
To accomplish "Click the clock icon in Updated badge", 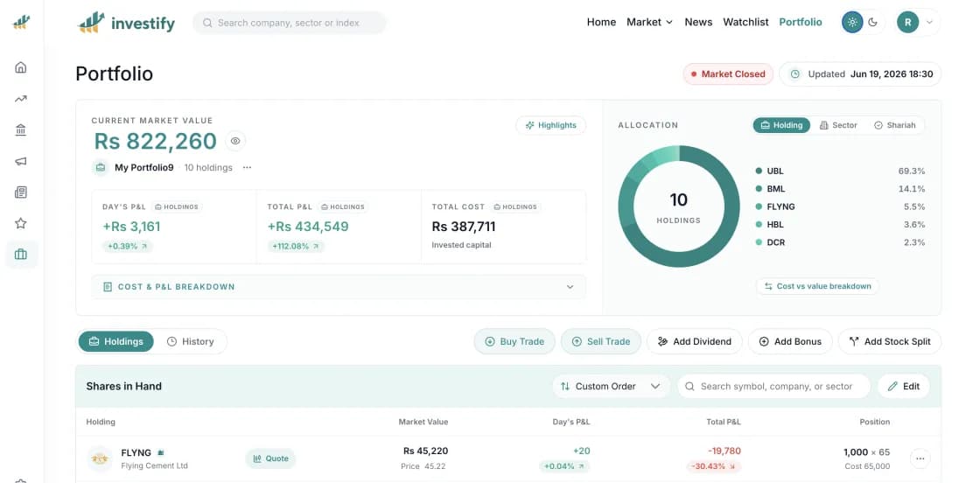I will pos(795,73).
